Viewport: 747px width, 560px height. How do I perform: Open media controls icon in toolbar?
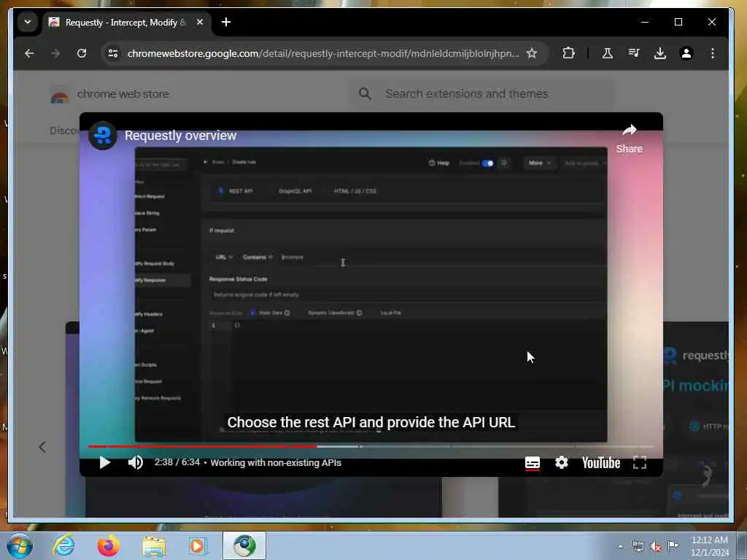pyautogui.click(x=634, y=53)
